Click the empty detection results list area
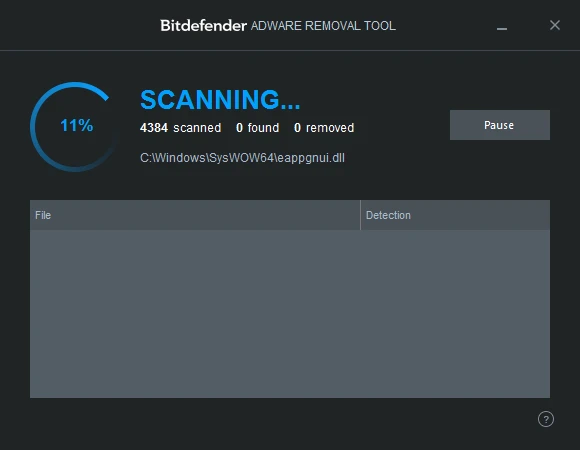Screen dimensions: 580x450 pyautogui.click(x=290, y=314)
